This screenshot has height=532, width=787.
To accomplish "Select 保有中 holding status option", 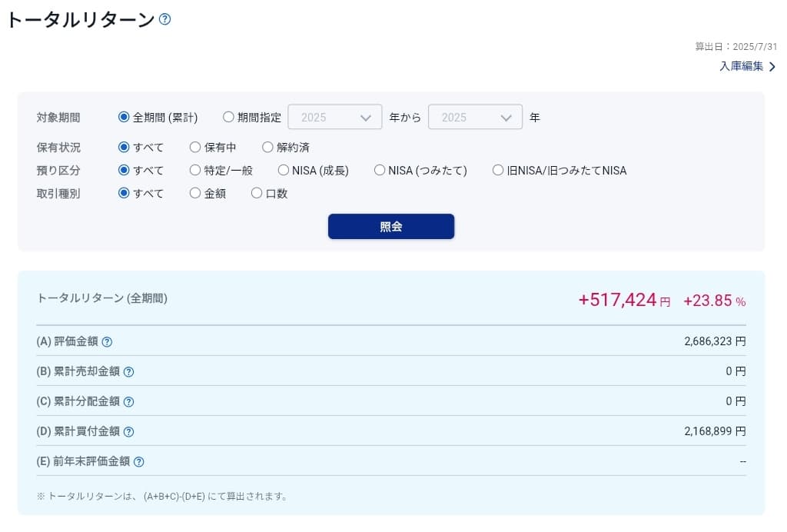I will [x=195, y=147].
